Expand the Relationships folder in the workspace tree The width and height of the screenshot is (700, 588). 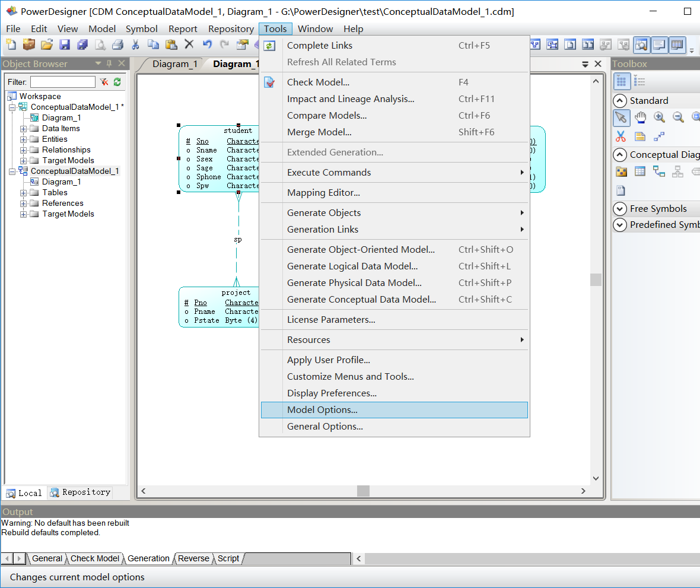coord(23,150)
